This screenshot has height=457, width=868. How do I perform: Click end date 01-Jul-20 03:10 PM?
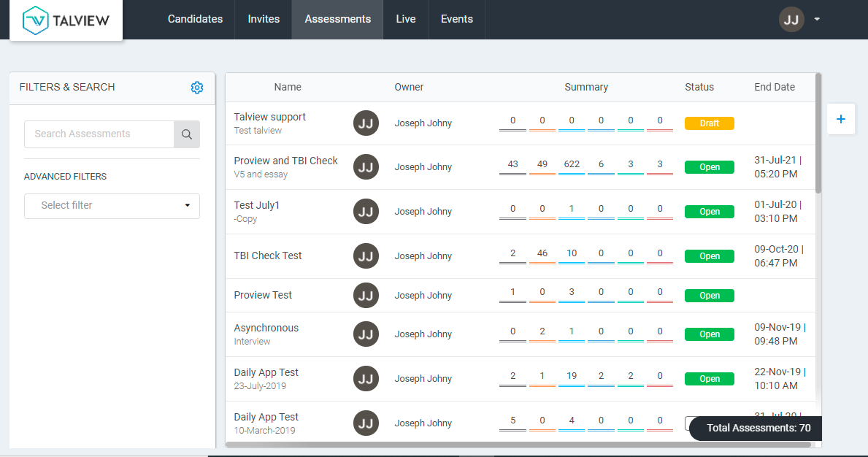777,212
